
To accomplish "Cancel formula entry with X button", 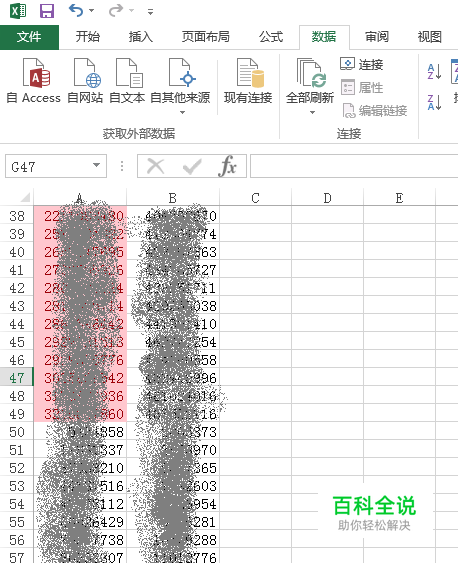I will click(x=155, y=166).
